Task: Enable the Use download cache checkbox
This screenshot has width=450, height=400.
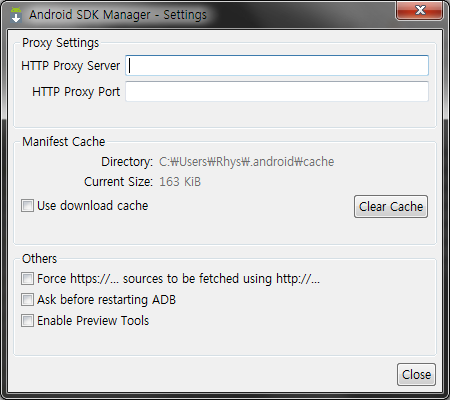Action: coord(27,205)
